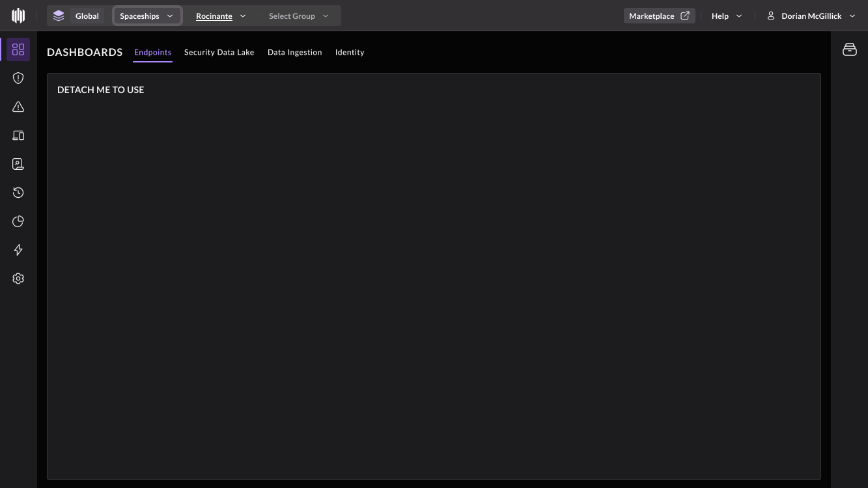Open the shield icon in the sidebar
Image resolution: width=868 pixels, height=488 pixels.
pyautogui.click(x=18, y=78)
